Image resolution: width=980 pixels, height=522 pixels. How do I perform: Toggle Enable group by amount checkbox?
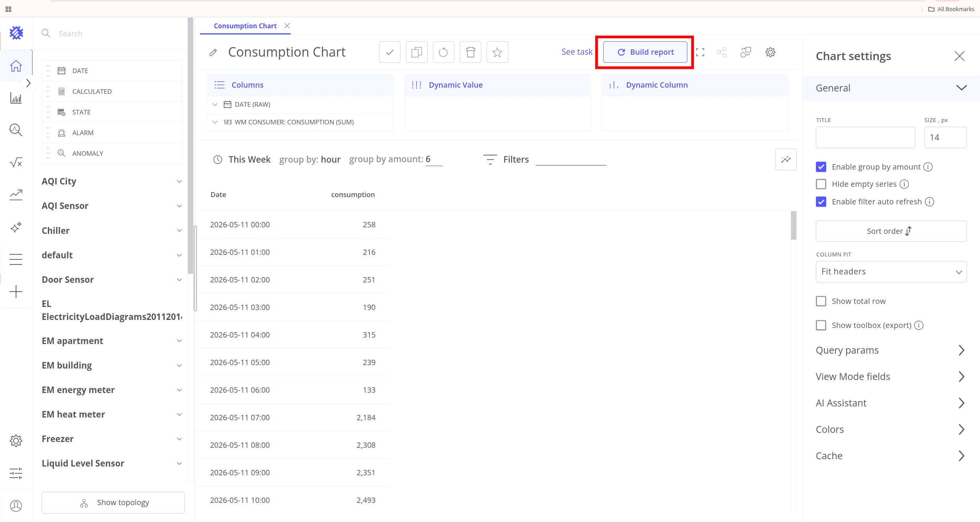[821, 167]
